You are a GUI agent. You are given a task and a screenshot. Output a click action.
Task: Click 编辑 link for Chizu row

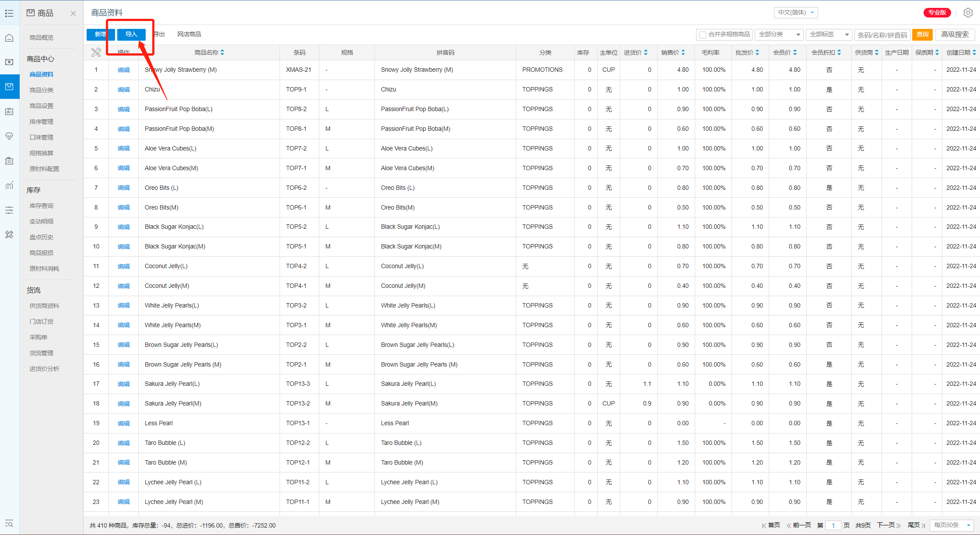pos(124,90)
